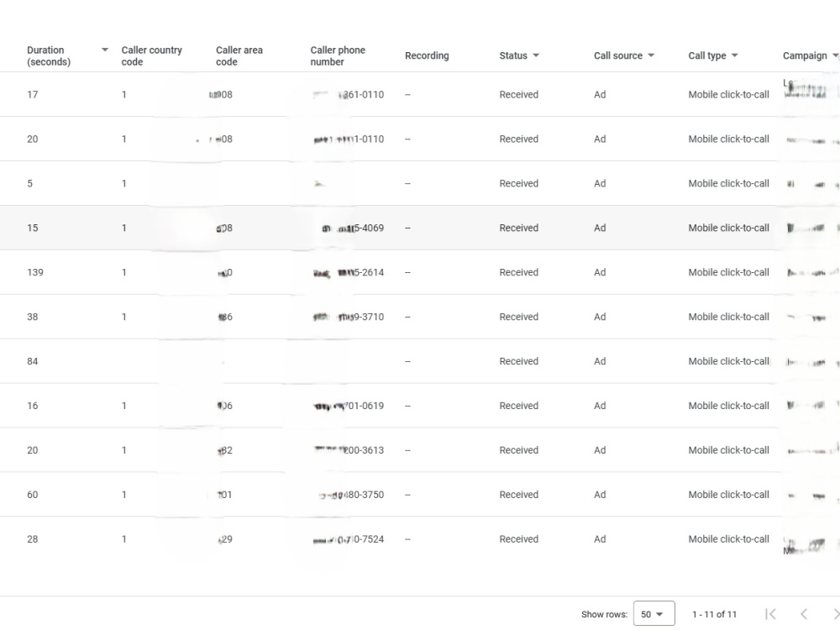Select the row with duration 84
Viewport: 840px width, 630px height.
[420, 361]
